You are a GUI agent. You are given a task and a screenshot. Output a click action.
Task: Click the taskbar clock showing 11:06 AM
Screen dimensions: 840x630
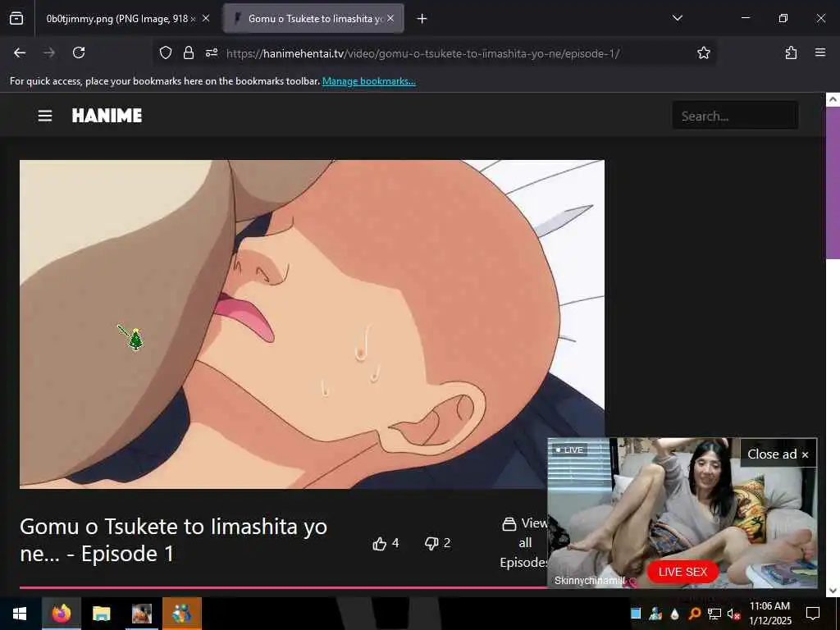[769, 614]
